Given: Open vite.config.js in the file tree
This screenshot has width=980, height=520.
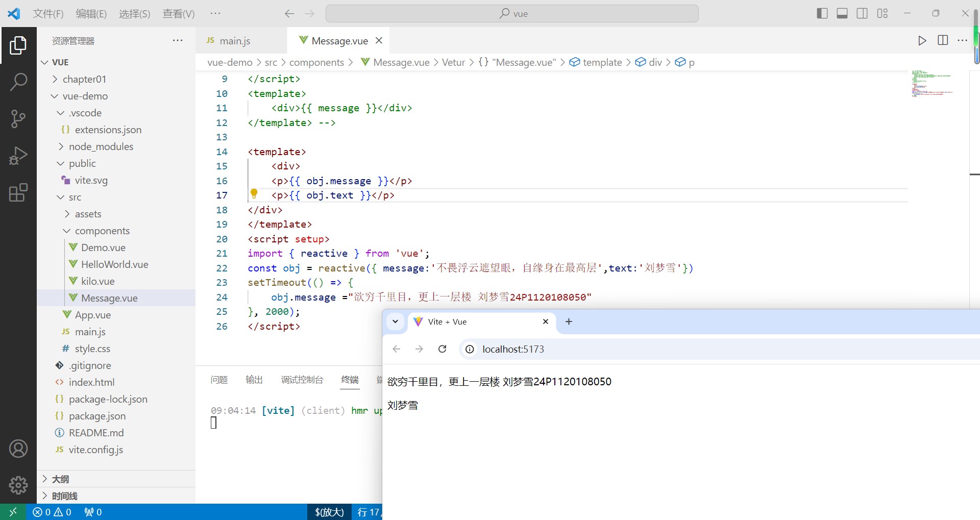Looking at the screenshot, I should (95, 450).
